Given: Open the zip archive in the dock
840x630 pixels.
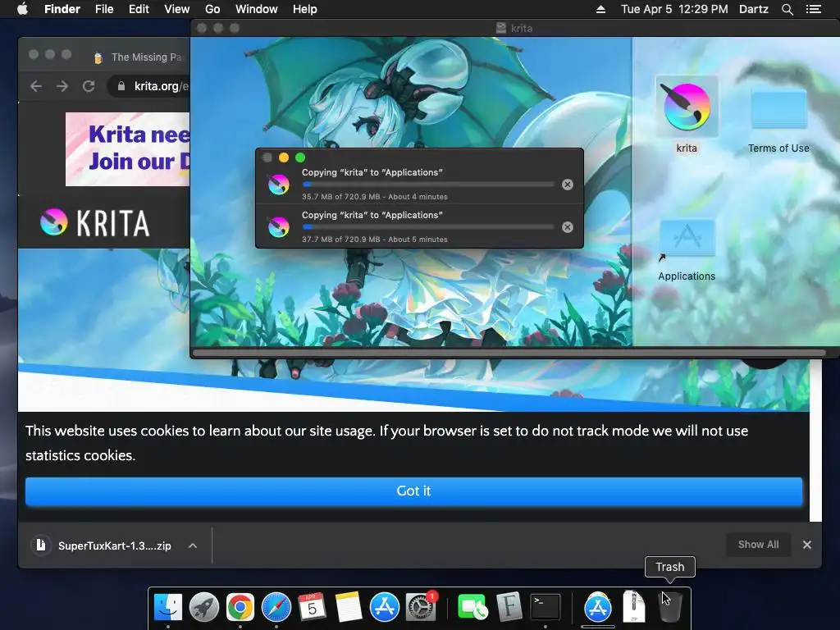Looking at the screenshot, I should 634,606.
